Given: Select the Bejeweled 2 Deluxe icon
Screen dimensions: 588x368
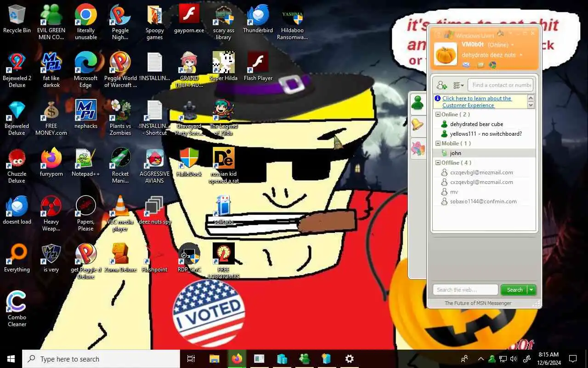Looking at the screenshot, I should (17, 69).
